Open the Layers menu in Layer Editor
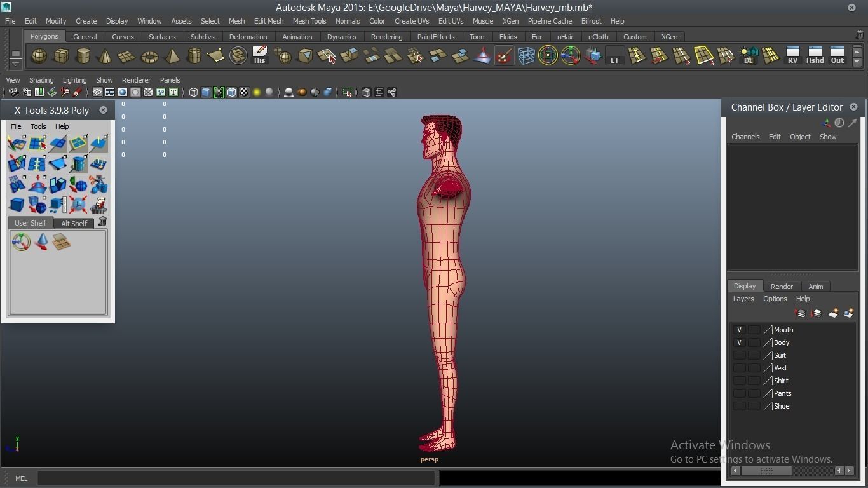868x488 pixels. coord(743,299)
